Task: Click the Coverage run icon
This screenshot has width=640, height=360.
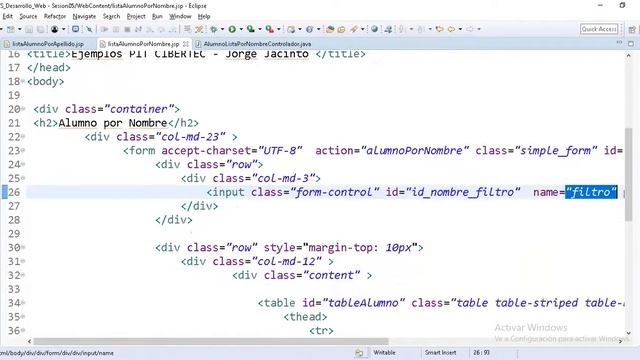Action: click(251, 29)
